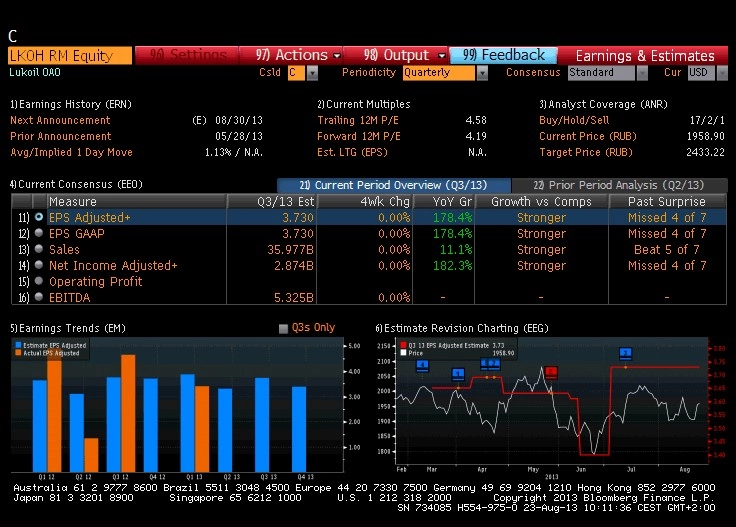Open the Consensus Standard dropdown arrow
Screen dimensions: 736x527
click(642, 73)
